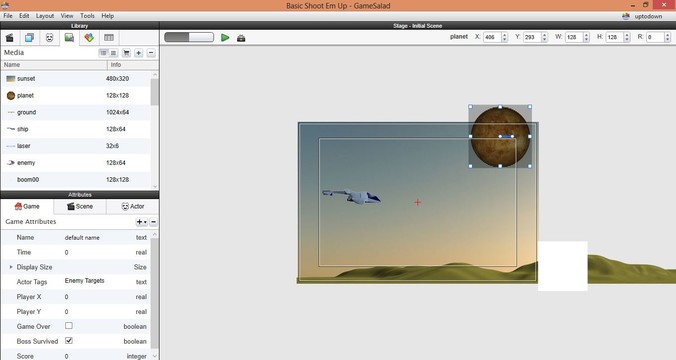Click the 'Enemy Targets' Actor Tags value
676x360 pixels.
pyautogui.click(x=84, y=281)
